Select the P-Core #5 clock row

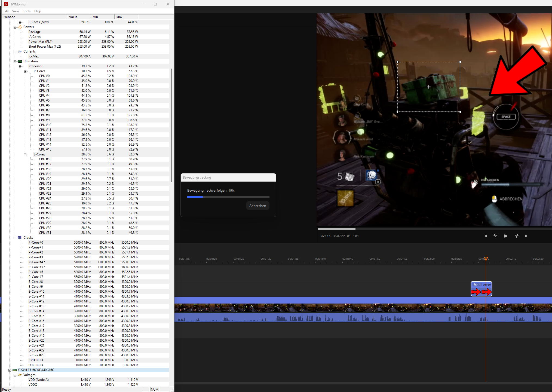pos(85,267)
